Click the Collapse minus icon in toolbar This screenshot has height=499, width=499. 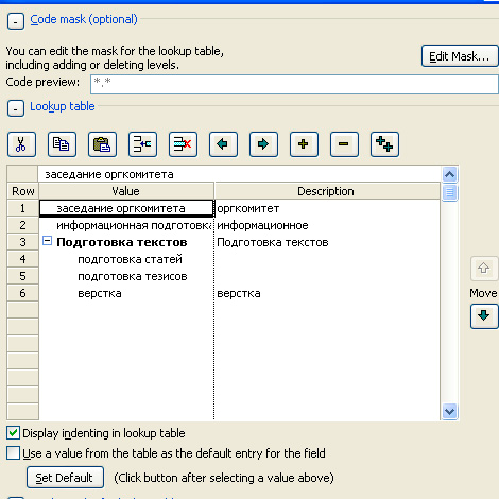click(x=344, y=144)
